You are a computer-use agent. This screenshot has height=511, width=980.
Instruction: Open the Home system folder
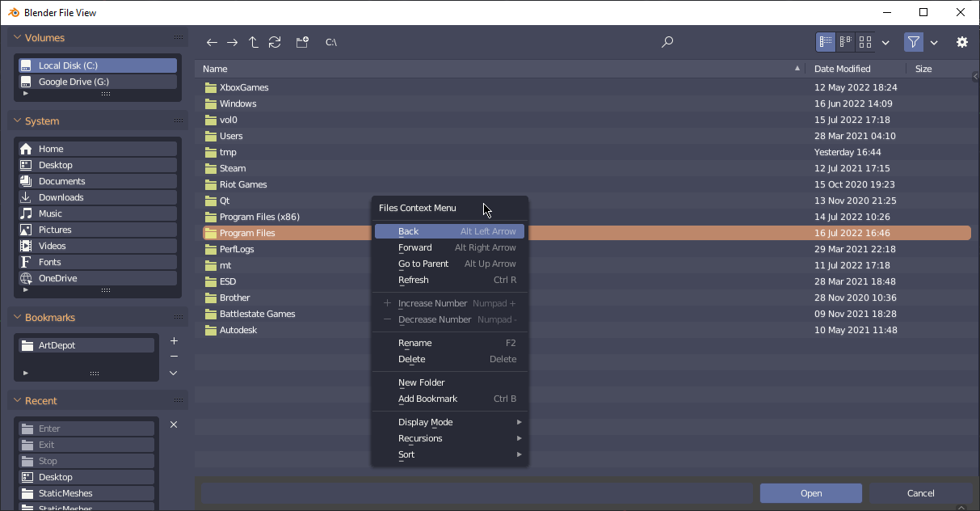97,149
